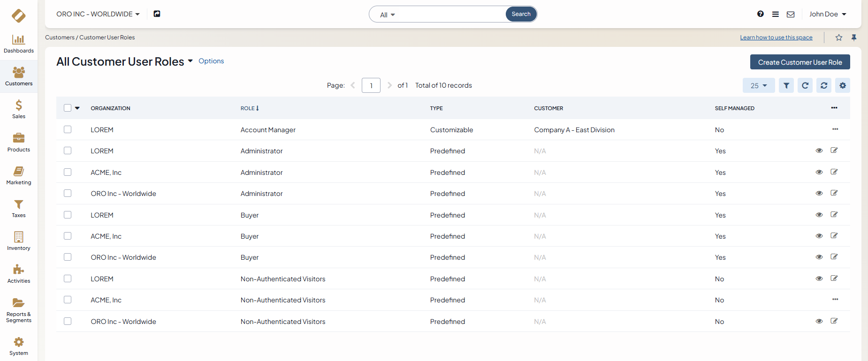Open Learn how to use this space link
Screen dimensions: 868x361
(776, 38)
